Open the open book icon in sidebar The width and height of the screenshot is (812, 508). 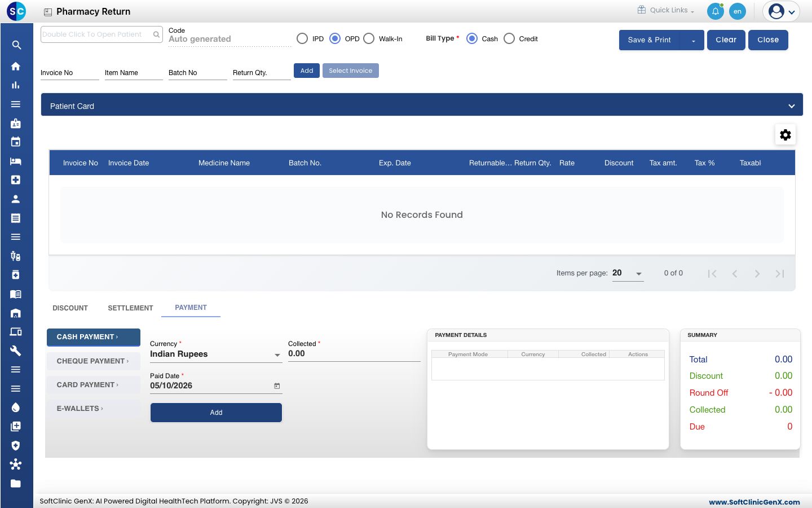pyautogui.click(x=16, y=294)
